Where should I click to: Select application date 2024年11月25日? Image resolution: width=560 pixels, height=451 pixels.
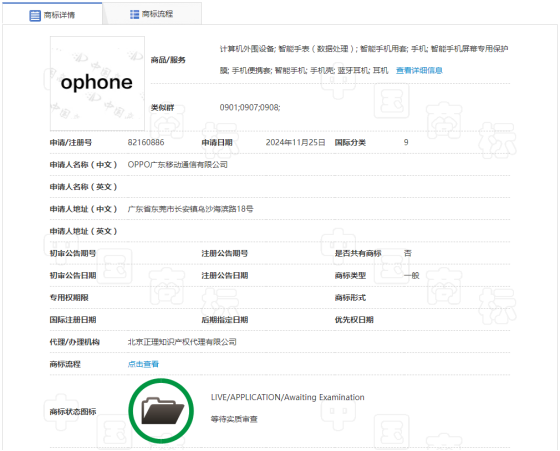(x=295, y=142)
